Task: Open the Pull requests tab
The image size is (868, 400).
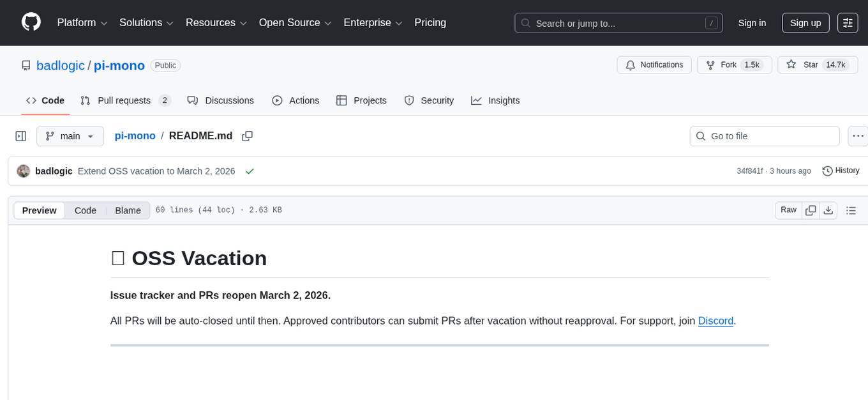Action: [125, 100]
